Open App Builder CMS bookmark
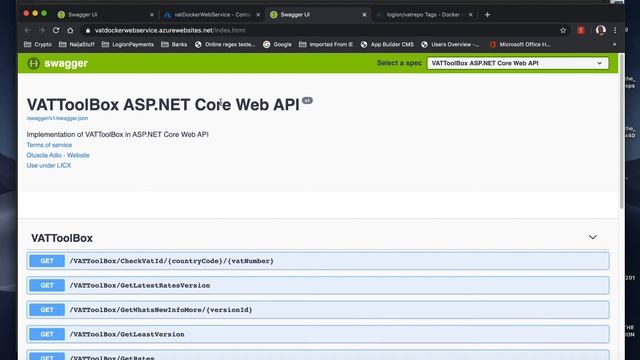 pyautogui.click(x=387, y=44)
